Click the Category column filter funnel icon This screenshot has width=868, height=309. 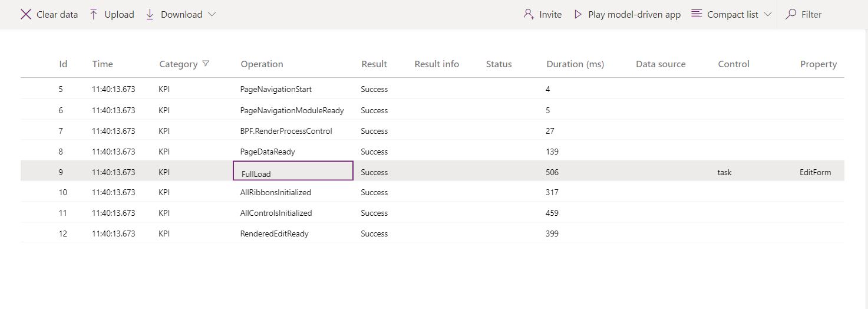click(206, 64)
